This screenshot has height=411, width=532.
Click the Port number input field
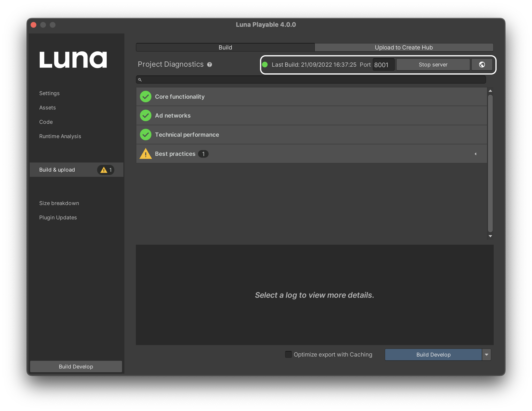pyautogui.click(x=383, y=65)
